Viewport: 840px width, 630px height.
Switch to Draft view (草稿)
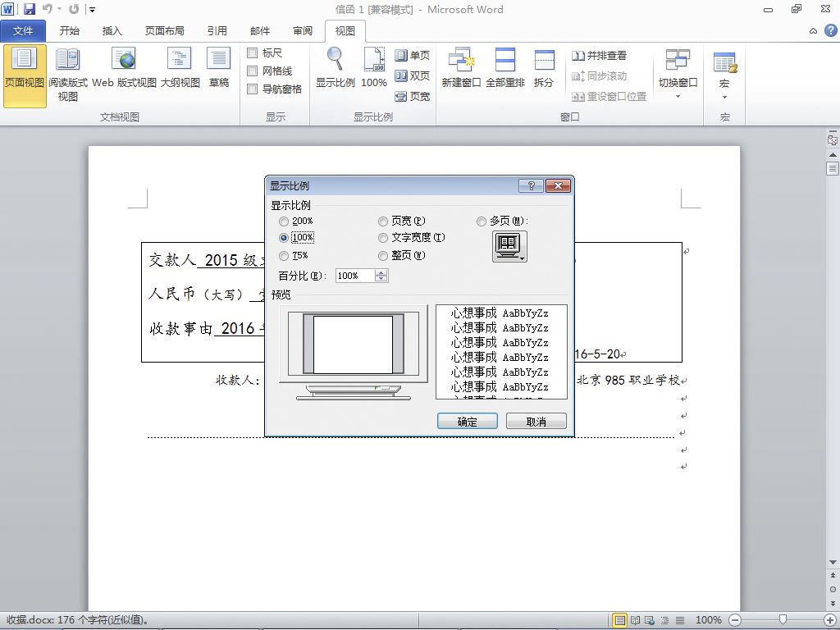pos(218,69)
